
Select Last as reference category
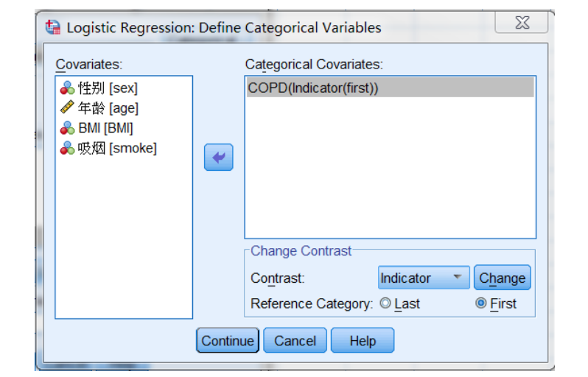(385, 303)
